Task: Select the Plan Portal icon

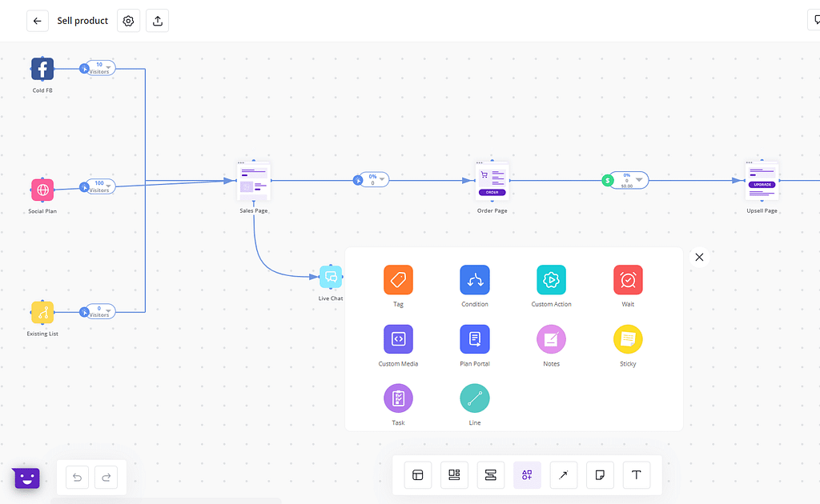Action: 475,339
